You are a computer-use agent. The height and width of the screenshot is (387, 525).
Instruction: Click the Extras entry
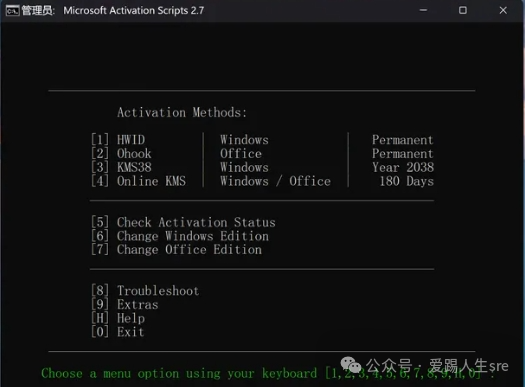point(125,305)
